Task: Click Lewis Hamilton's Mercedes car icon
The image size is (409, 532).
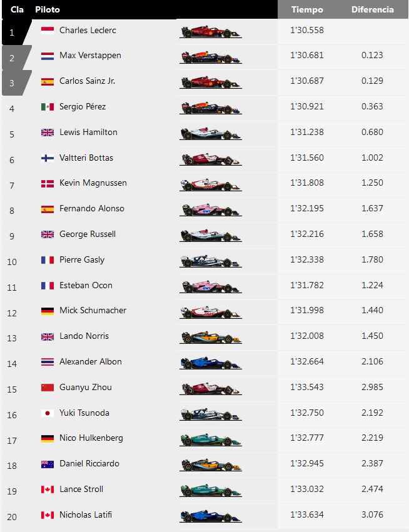Action: (x=210, y=133)
